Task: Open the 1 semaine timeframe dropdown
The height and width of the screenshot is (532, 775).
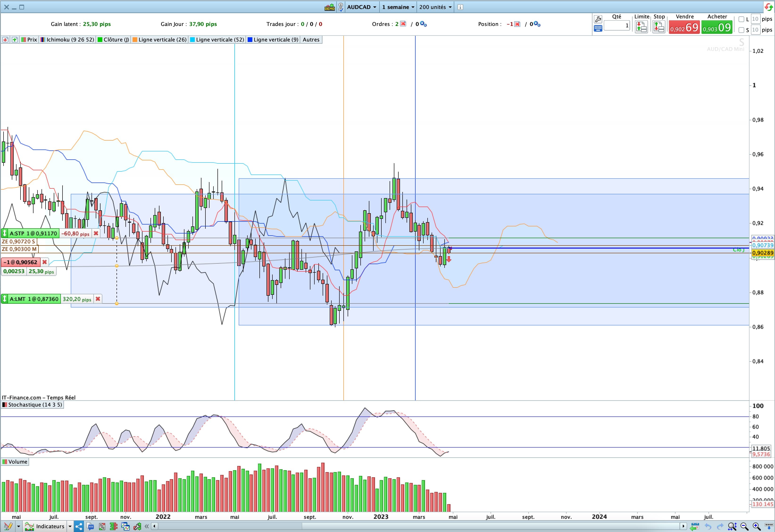Action: click(x=398, y=7)
